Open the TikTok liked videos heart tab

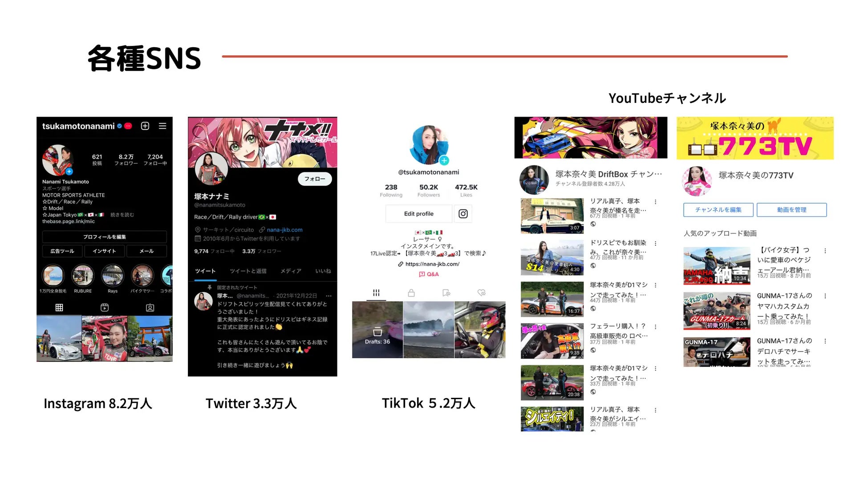481,293
